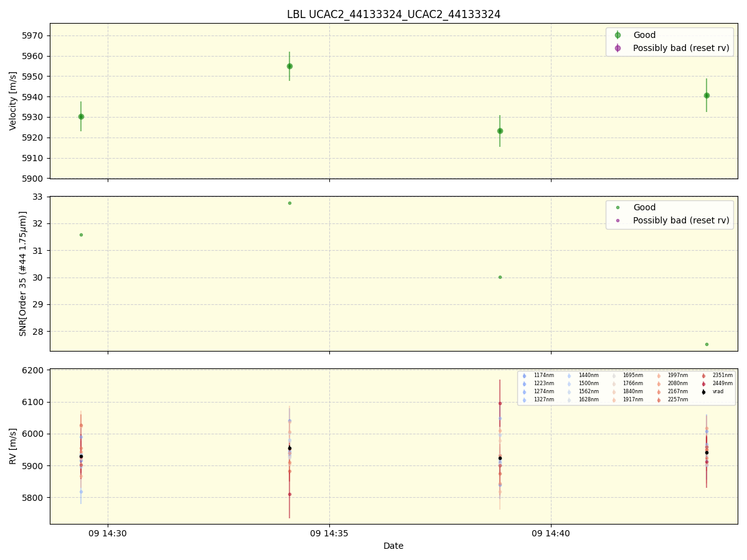Click the 'Velocity [m/s]' axis label
This screenshot has height=560, width=747.
[13, 101]
